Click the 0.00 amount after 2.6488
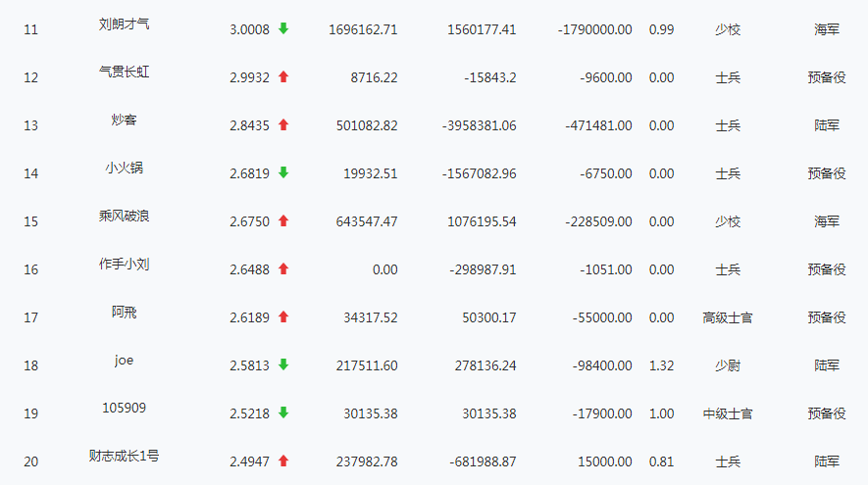The height and width of the screenshot is (485, 868). [x=385, y=269]
